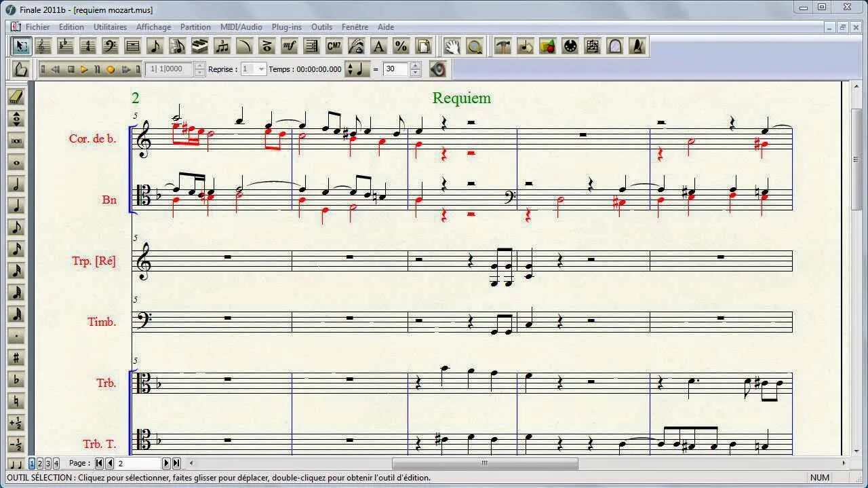868x488 pixels.
Task: Select the Chord tool CM7 icon
Action: click(334, 46)
